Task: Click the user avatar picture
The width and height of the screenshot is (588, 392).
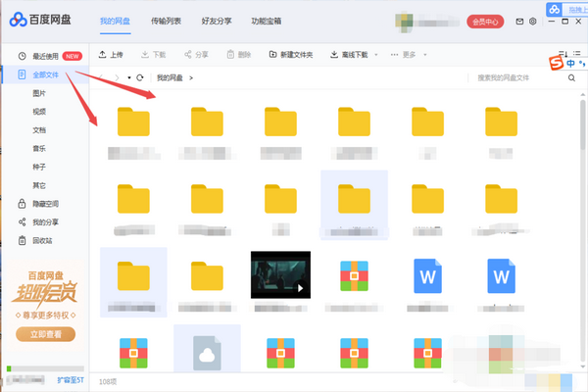Action: (404, 22)
